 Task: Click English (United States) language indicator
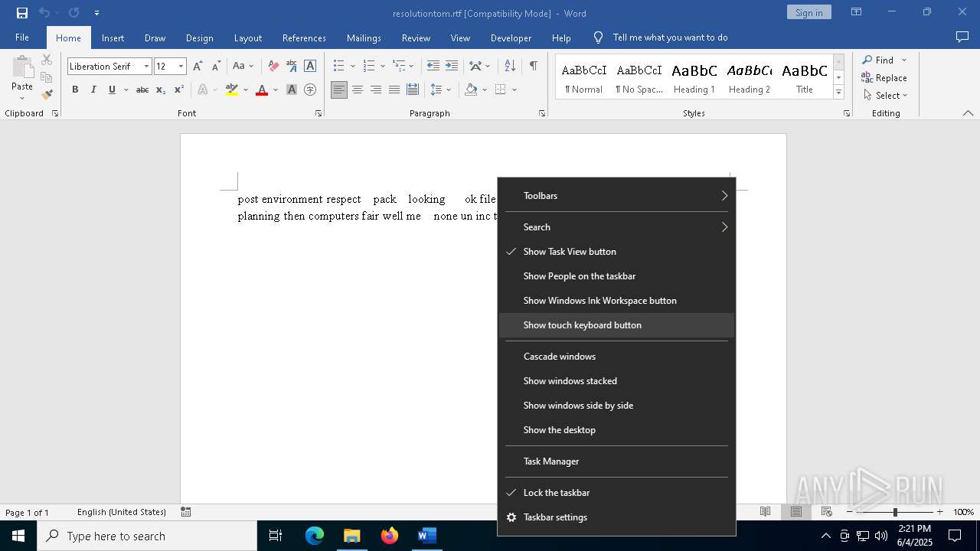[122, 512]
